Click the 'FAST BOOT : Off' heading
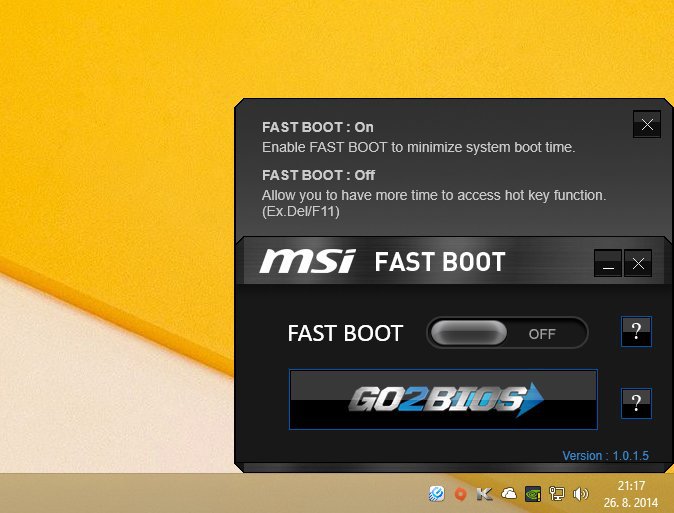Image resolution: width=674 pixels, height=513 pixels. (x=319, y=175)
